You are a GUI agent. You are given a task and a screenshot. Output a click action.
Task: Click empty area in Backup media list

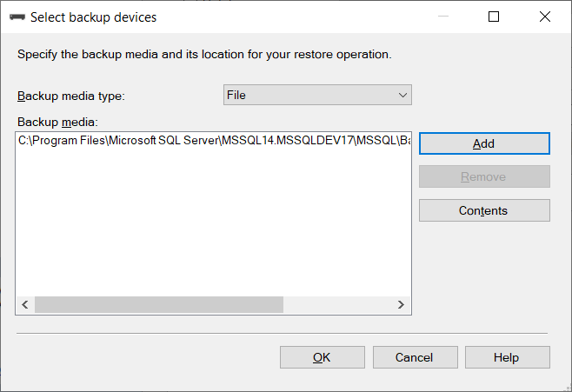213,226
